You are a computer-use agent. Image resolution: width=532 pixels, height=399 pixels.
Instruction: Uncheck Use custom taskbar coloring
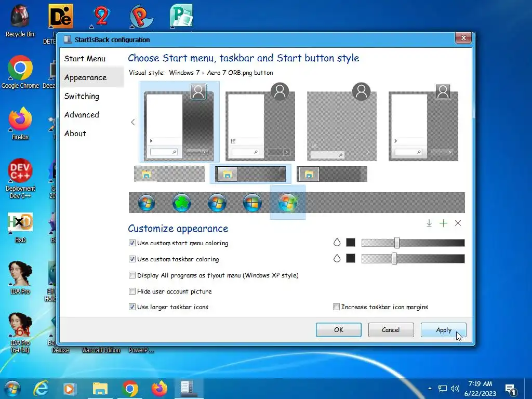pos(132,259)
